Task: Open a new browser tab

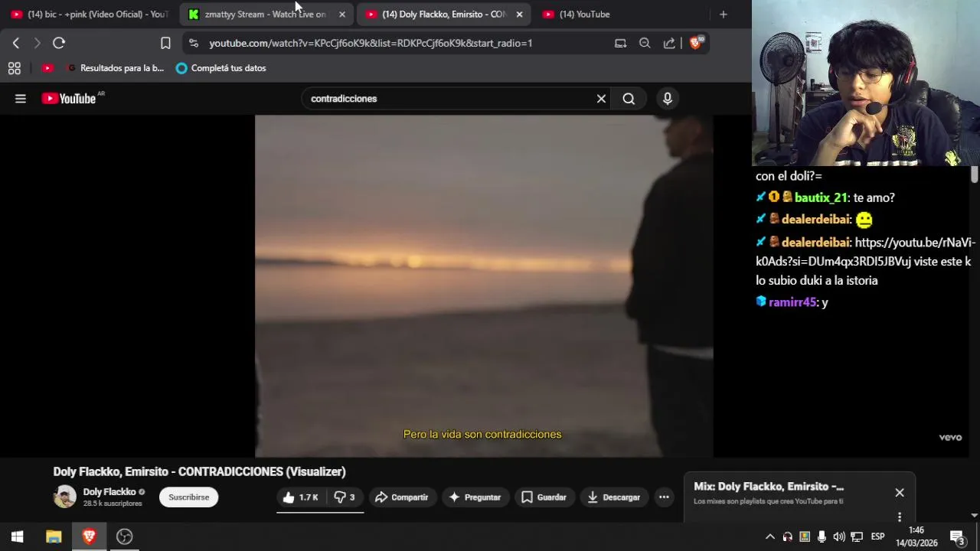Action: point(723,14)
